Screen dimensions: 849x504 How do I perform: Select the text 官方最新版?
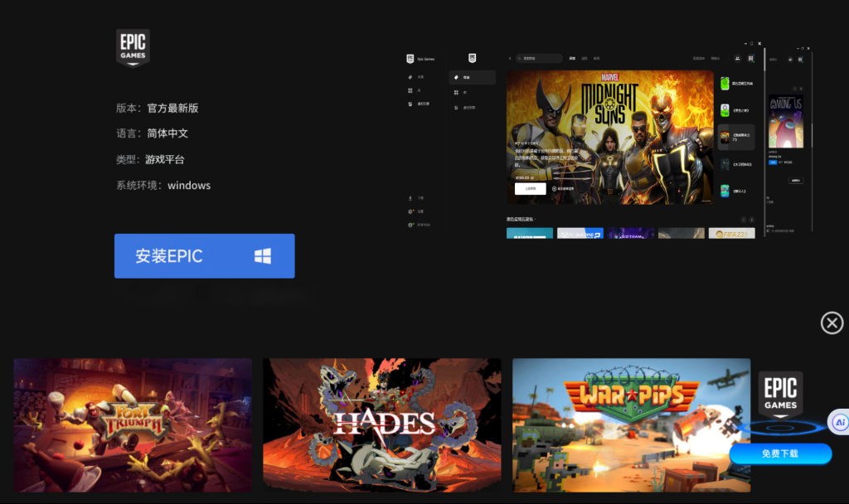tap(172, 109)
